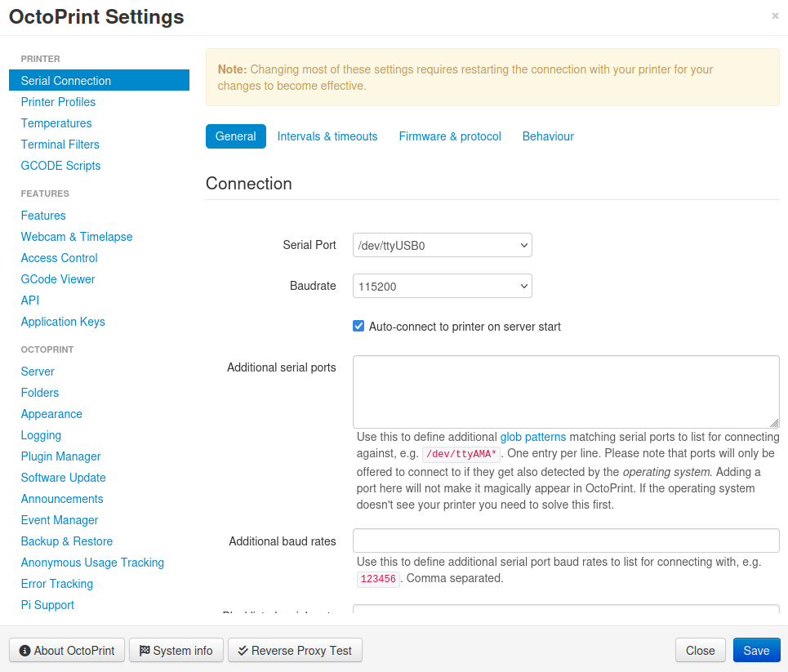Go to Software Update settings
Screen dimensions: 788x672
point(64,478)
